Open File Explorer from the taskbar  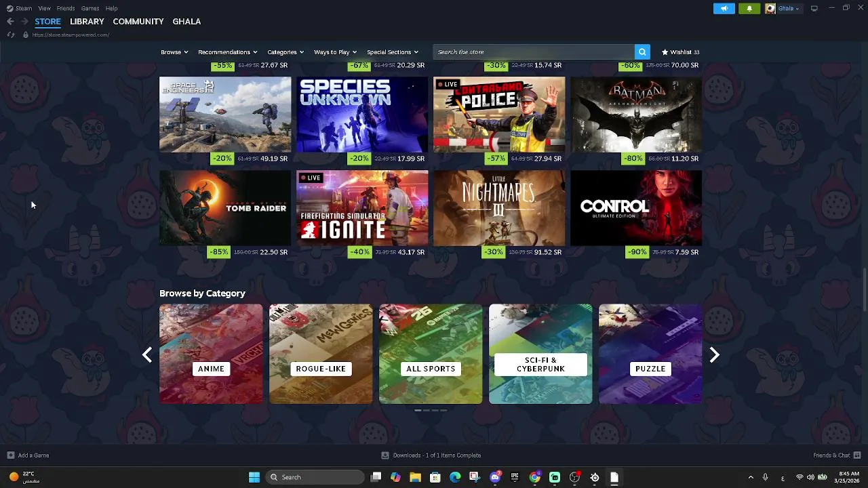click(x=415, y=477)
